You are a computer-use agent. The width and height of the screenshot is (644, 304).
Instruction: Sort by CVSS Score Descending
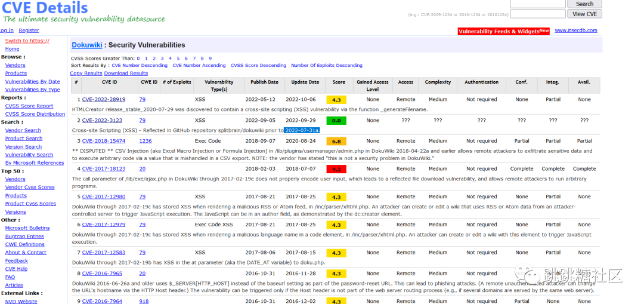(x=258, y=66)
